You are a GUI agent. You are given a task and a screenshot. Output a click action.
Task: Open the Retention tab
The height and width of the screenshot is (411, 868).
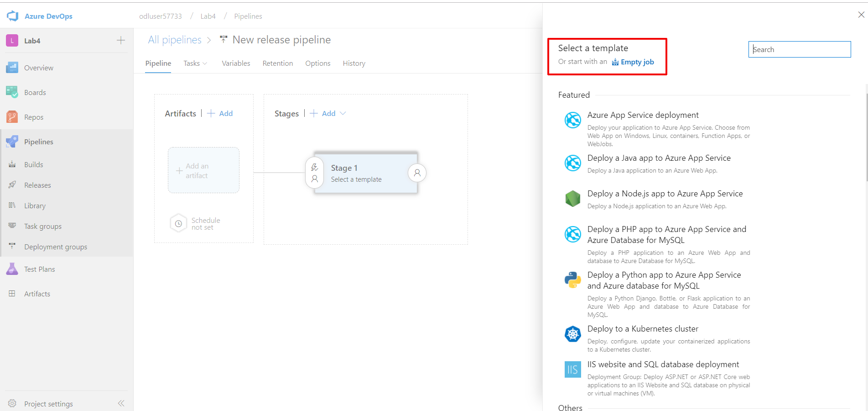point(278,63)
